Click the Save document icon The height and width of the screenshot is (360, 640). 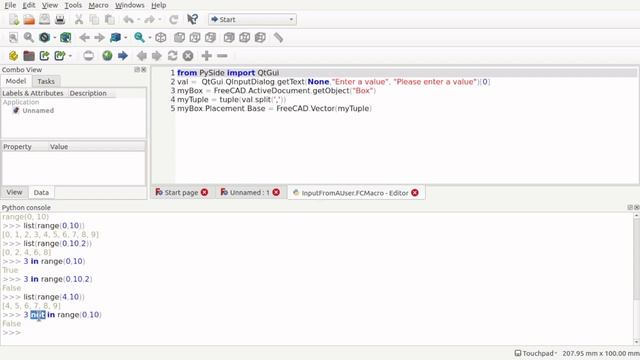44,20
